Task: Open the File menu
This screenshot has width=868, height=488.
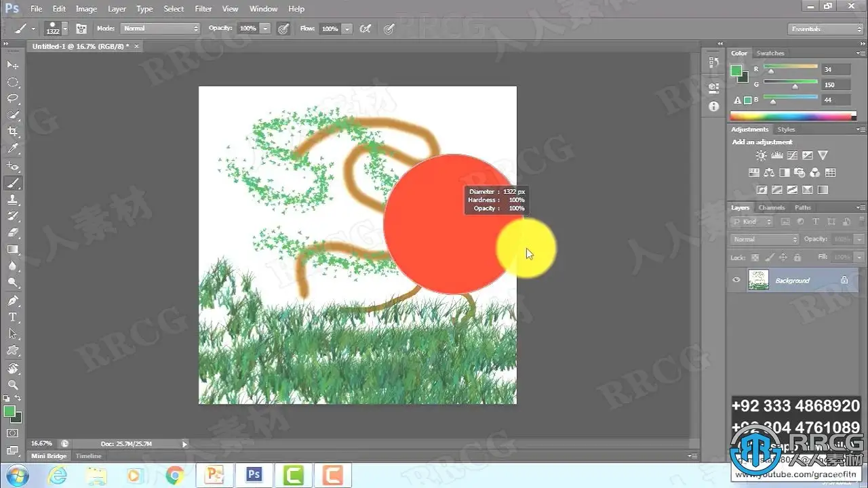Action: (36, 9)
